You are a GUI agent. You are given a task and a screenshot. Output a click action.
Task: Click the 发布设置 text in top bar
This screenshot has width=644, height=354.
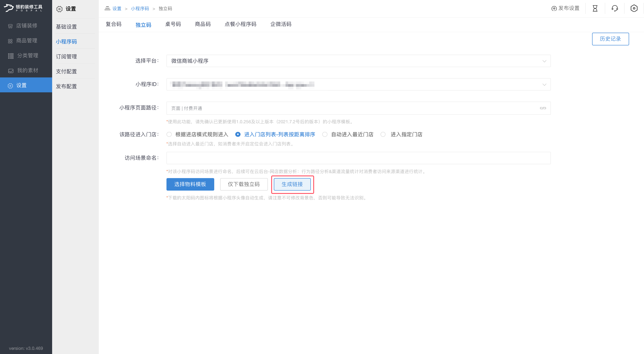(x=569, y=8)
